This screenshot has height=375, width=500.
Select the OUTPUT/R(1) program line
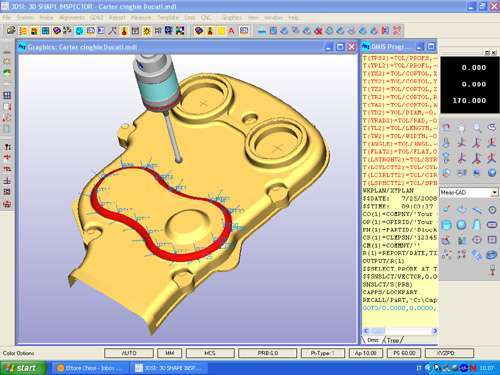point(384,261)
